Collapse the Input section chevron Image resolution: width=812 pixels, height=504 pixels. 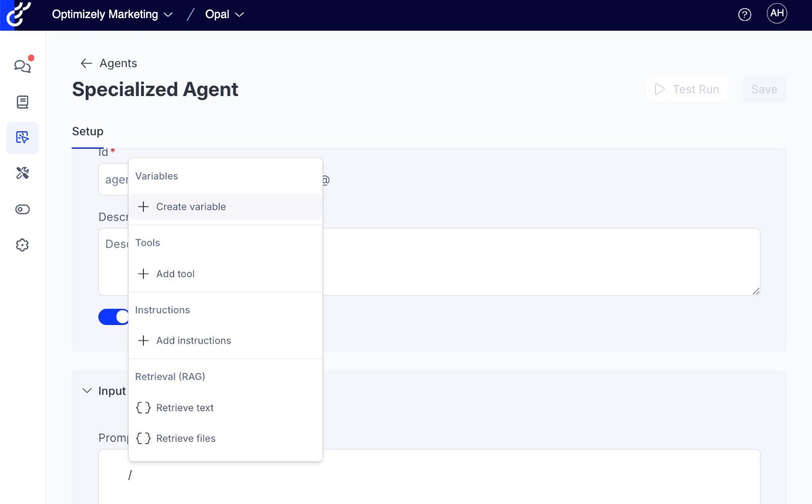pyautogui.click(x=87, y=391)
